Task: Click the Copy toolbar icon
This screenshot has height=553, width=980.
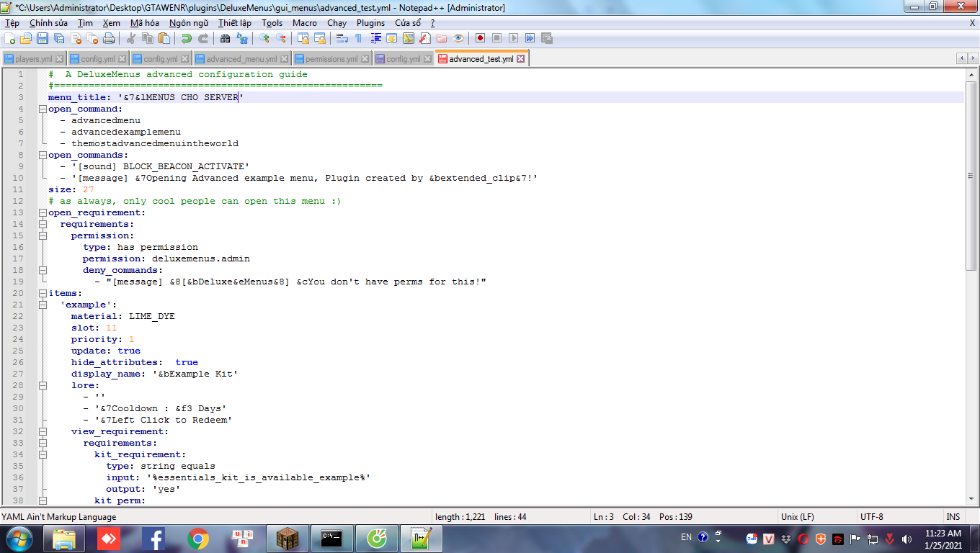Action: [148, 38]
